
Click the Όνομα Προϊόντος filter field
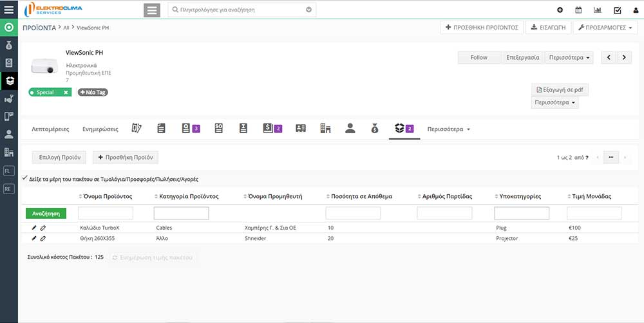[106, 213]
